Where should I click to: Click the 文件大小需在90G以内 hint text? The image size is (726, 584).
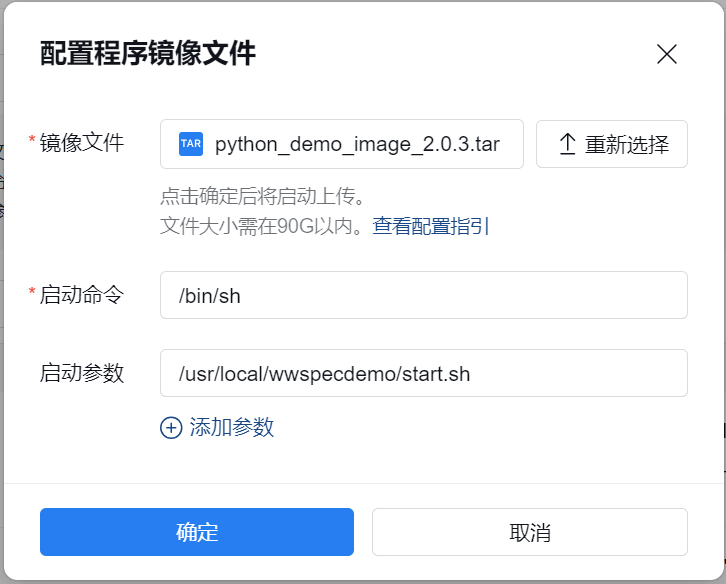[x=264, y=226]
